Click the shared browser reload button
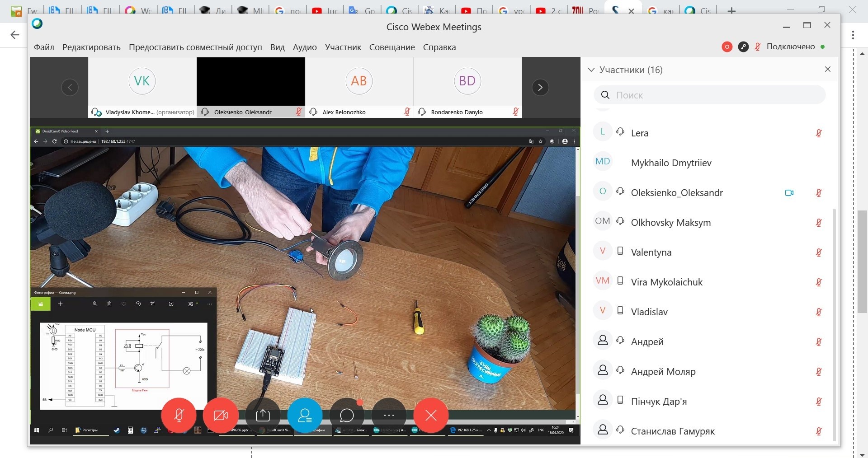The height and width of the screenshot is (458, 868). (54, 141)
